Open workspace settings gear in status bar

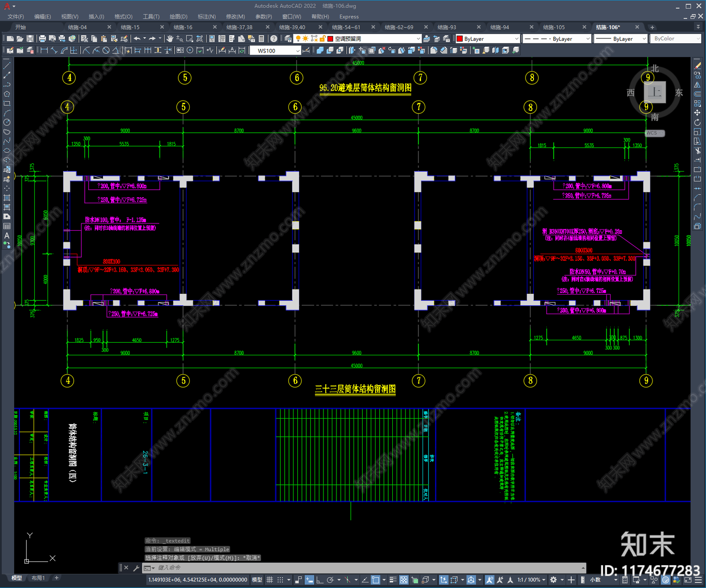553,580
